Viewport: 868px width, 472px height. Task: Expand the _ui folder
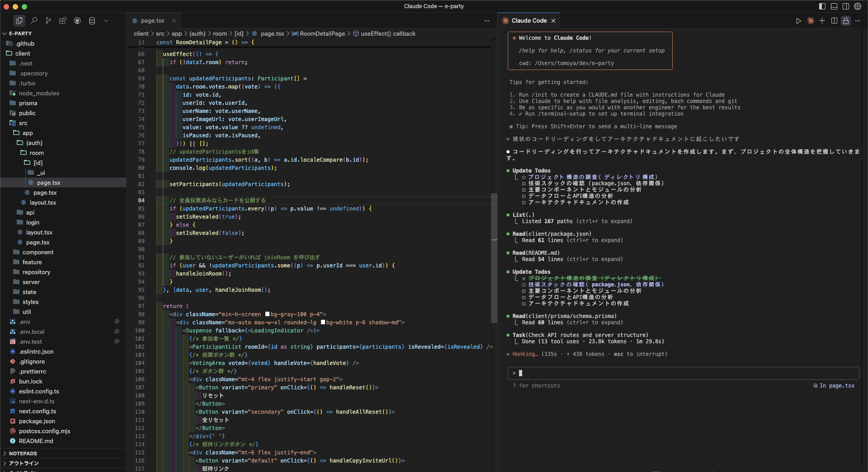(x=41, y=173)
